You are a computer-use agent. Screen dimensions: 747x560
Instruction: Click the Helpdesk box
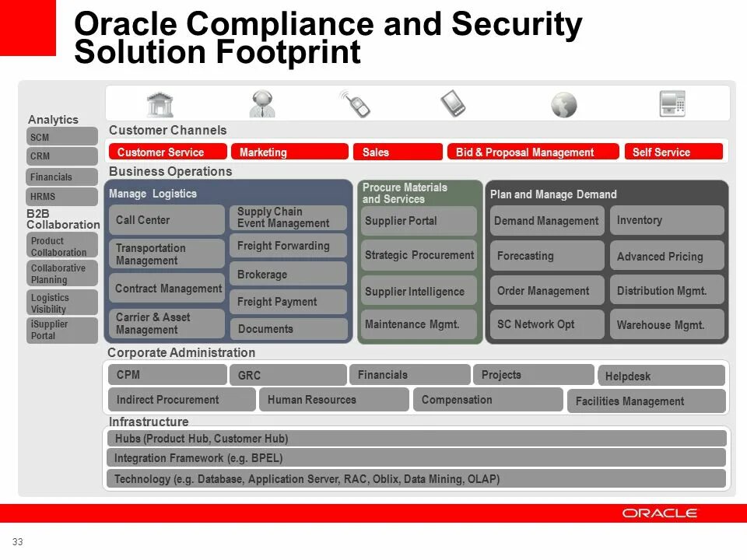click(661, 376)
